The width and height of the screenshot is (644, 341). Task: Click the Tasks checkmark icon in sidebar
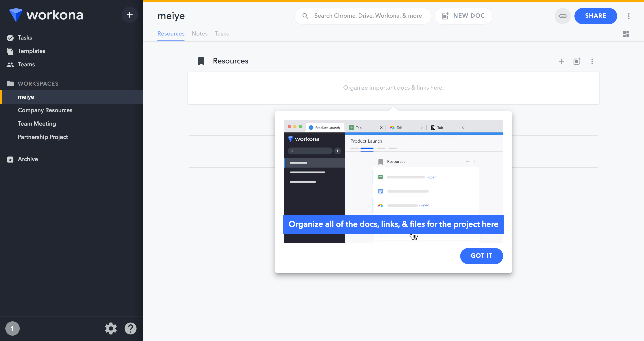click(x=10, y=38)
